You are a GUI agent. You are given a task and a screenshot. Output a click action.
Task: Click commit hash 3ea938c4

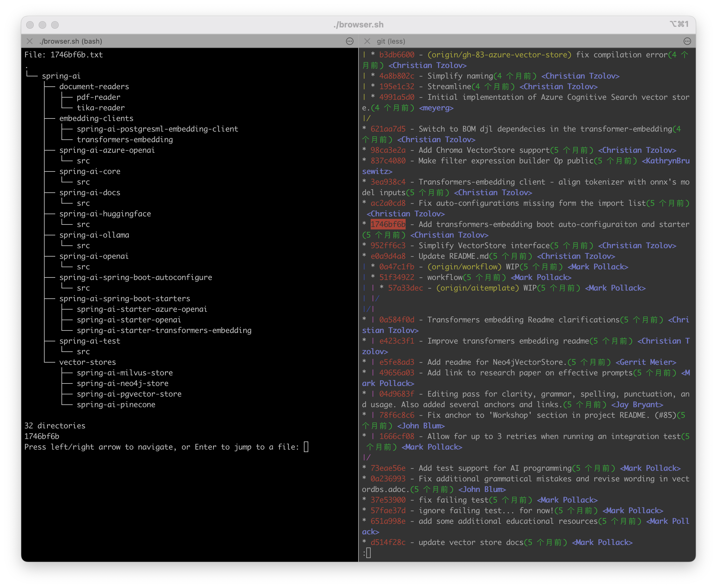tap(388, 182)
